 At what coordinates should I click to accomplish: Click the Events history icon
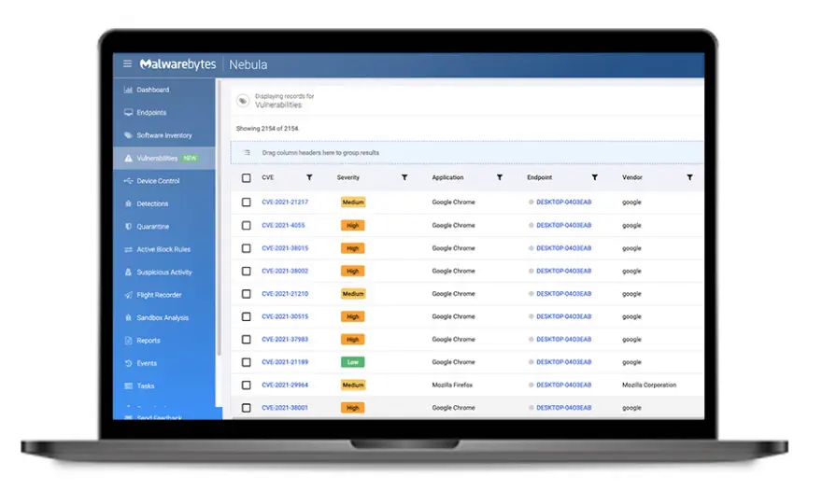[128, 363]
